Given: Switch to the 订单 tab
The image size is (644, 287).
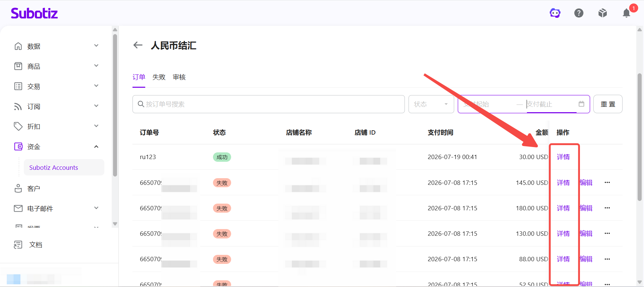Looking at the screenshot, I should (139, 77).
